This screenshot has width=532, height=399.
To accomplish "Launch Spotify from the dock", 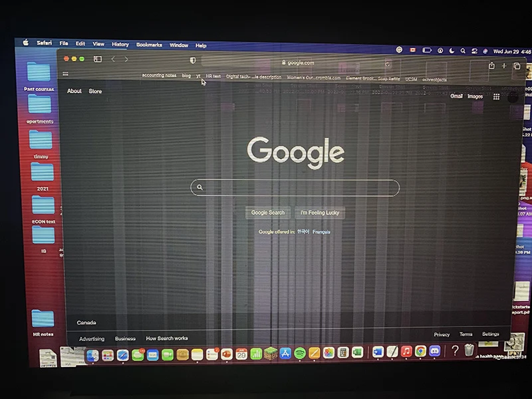I will click(x=300, y=354).
